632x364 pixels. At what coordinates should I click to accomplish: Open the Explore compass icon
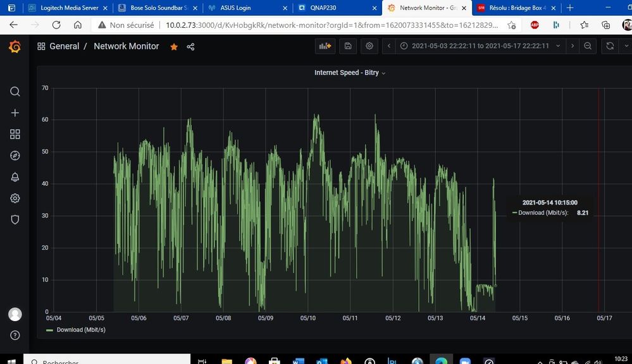point(15,155)
